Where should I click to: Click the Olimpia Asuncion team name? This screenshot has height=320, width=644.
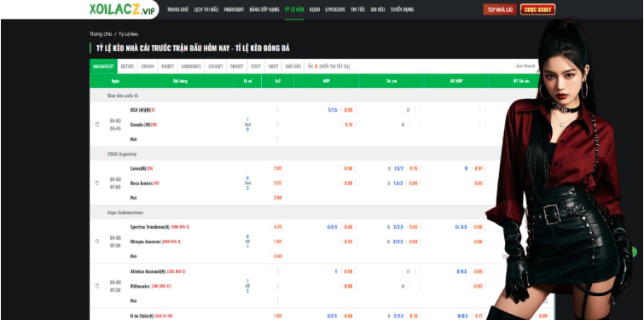[145, 241]
